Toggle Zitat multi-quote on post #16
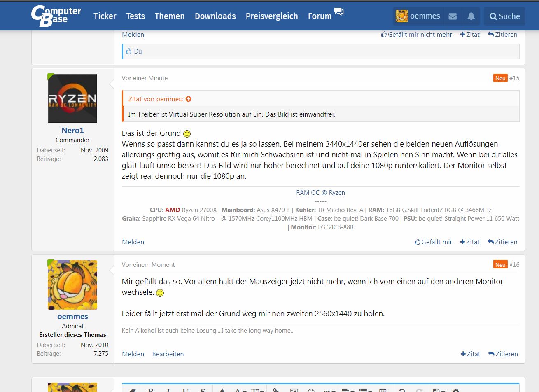Screen dimensions: 539x392 470,354
